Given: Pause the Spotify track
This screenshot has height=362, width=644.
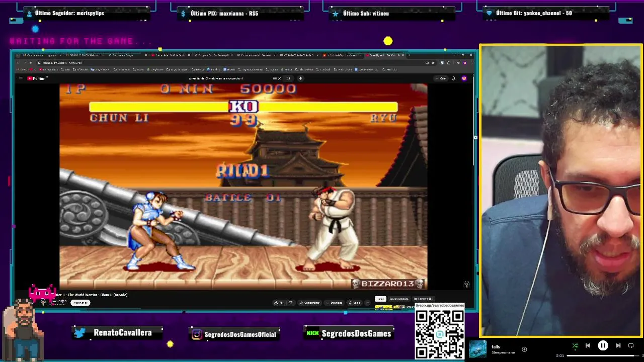Looking at the screenshot, I should coord(603,345).
